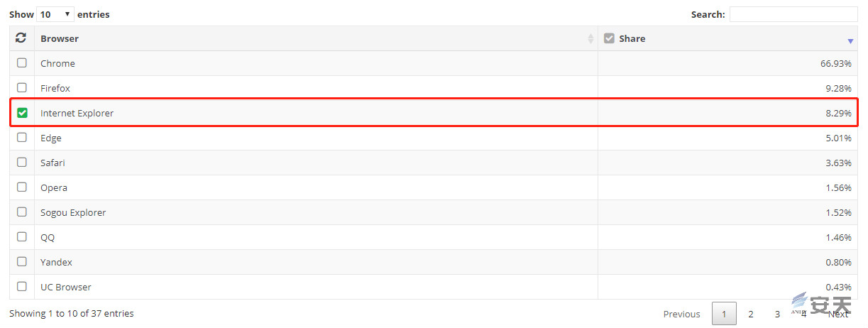The image size is (868, 328).
Task: Click the Share column descending sort arrow
Action: click(850, 41)
